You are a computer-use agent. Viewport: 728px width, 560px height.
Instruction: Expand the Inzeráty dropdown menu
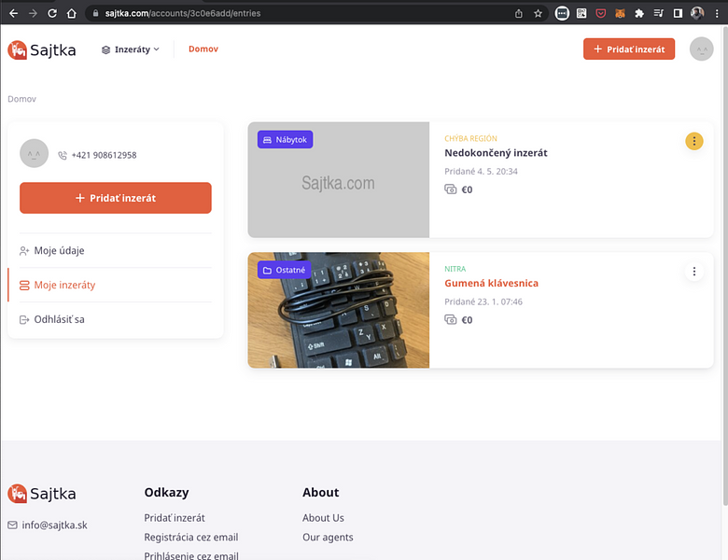131,49
